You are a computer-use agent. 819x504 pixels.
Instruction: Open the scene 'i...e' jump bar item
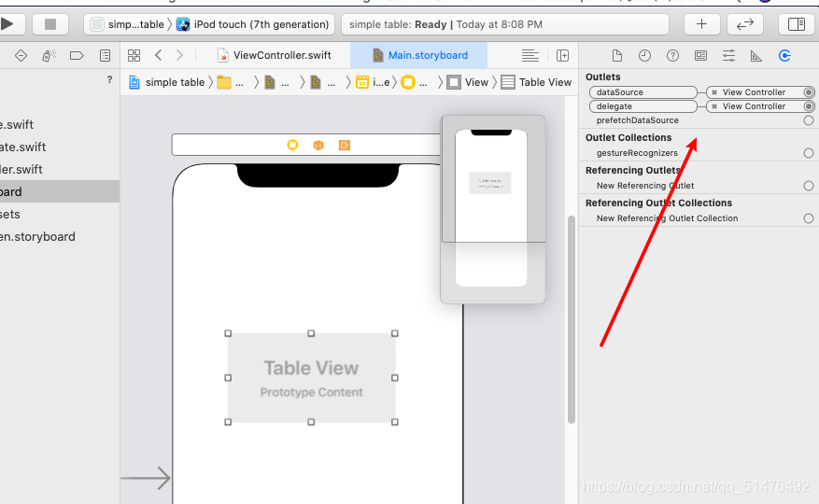click(x=373, y=82)
